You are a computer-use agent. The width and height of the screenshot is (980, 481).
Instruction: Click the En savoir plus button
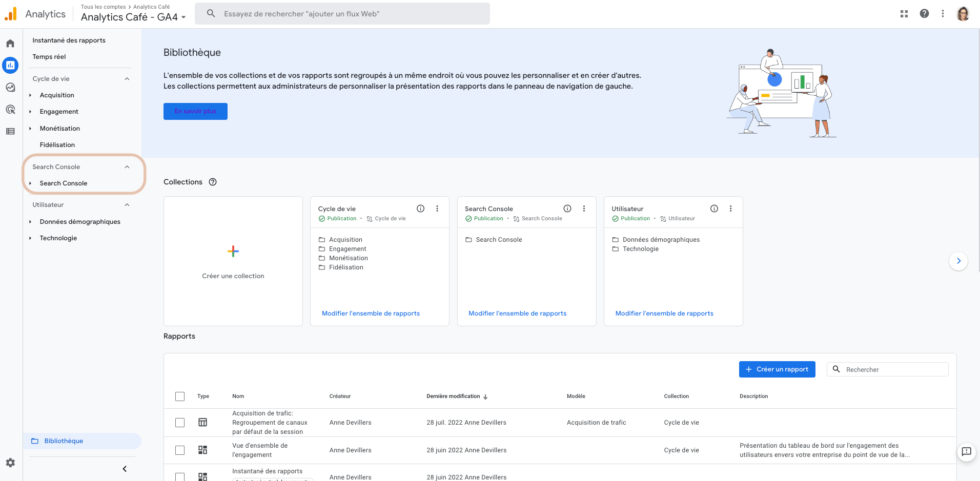coord(195,111)
